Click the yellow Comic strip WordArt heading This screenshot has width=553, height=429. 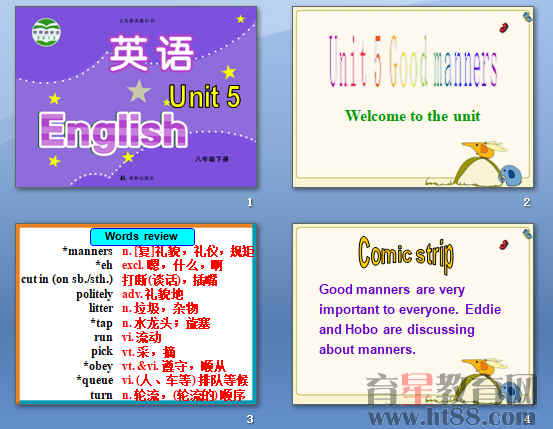[x=406, y=254]
